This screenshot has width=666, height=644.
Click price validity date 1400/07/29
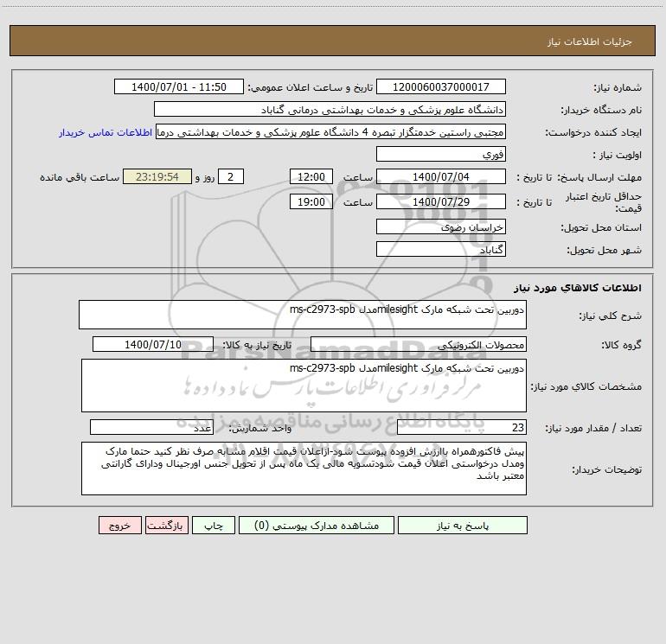(x=441, y=201)
